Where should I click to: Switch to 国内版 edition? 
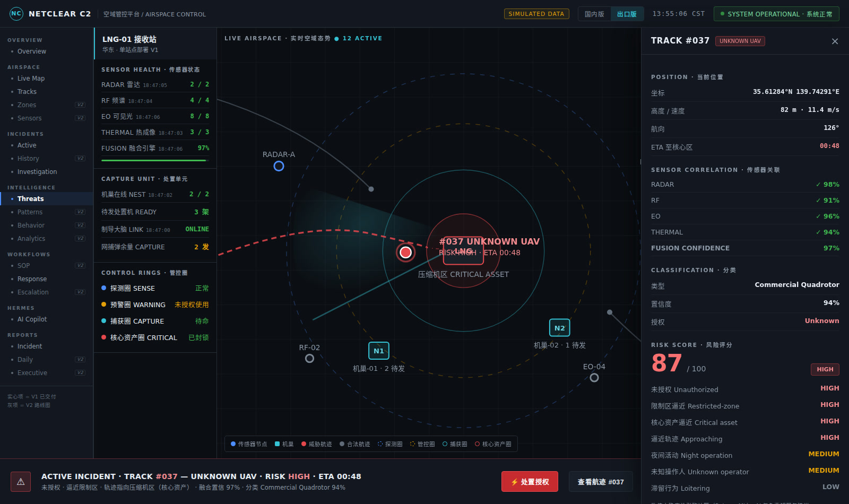[594, 14]
